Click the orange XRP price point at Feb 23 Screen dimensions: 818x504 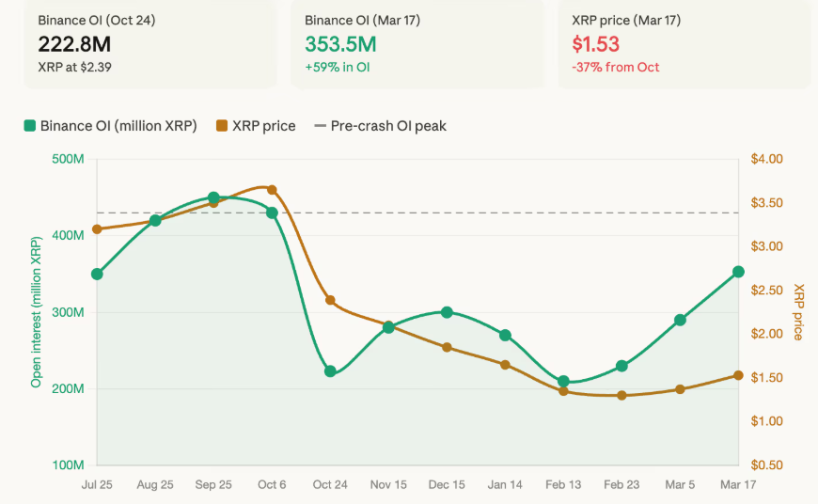coord(621,395)
